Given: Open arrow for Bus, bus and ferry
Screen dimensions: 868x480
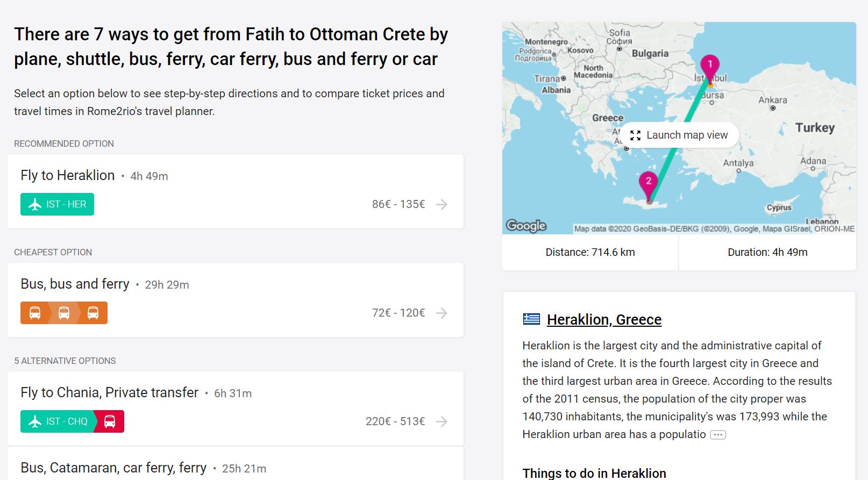Looking at the screenshot, I should click(x=442, y=313).
